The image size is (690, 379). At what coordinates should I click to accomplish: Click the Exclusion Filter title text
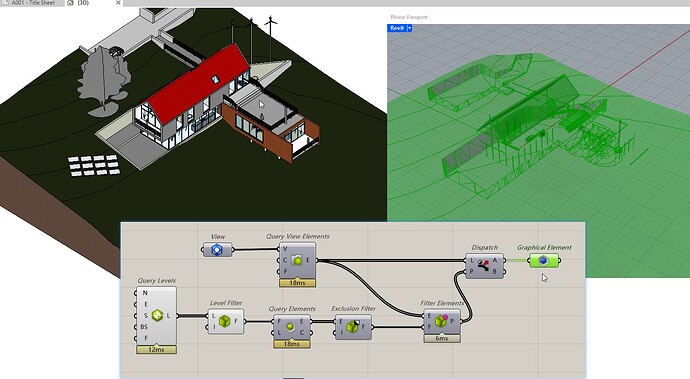(353, 309)
